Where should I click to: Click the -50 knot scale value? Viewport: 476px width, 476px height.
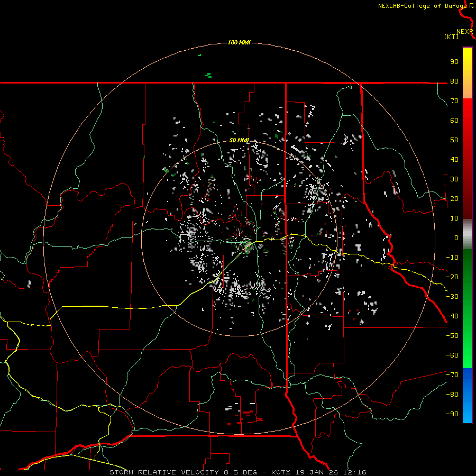coord(452,336)
